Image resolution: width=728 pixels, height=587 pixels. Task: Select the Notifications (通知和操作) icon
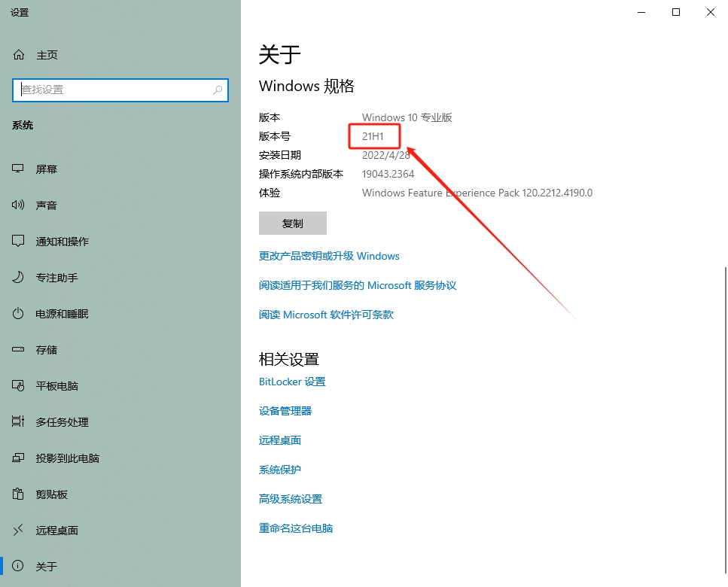pyautogui.click(x=19, y=242)
